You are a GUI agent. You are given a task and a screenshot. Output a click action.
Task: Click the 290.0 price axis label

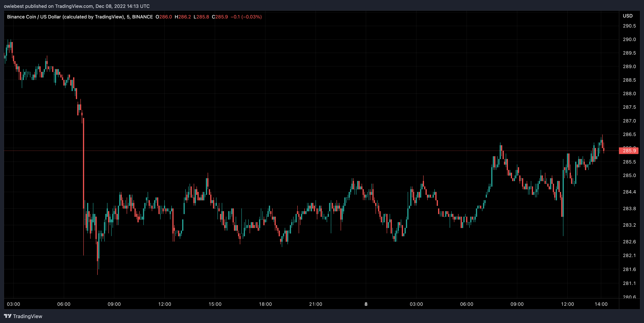[x=629, y=39]
